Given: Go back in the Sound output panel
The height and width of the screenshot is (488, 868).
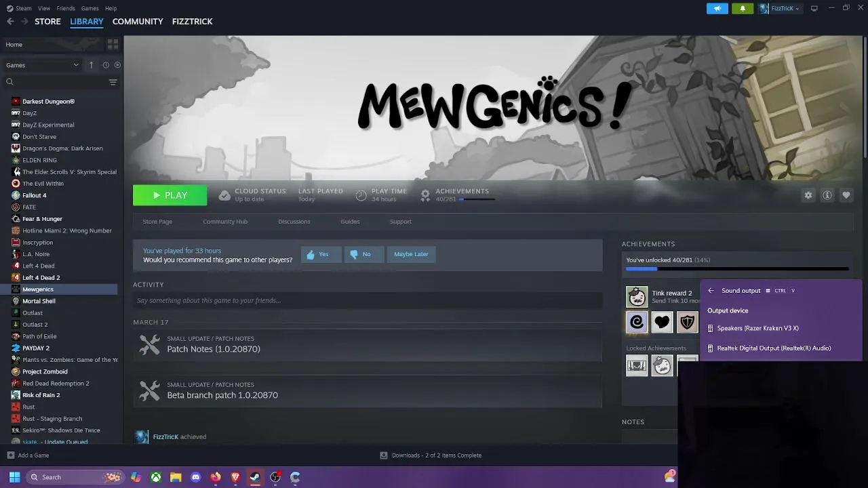Looking at the screenshot, I should coord(711,291).
